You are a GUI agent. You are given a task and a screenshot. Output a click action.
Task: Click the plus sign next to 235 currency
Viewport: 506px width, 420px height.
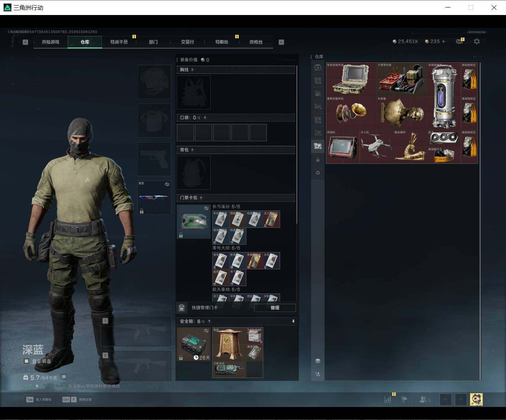coord(443,41)
